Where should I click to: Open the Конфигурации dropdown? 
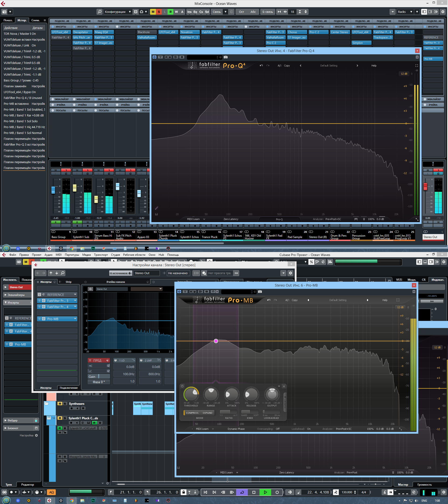tap(118, 12)
